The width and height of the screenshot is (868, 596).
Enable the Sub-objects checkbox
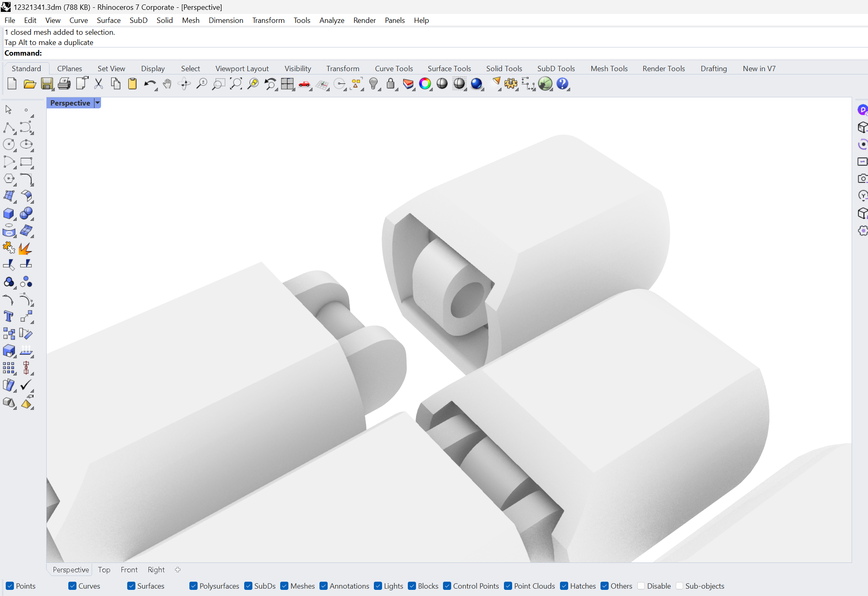click(679, 586)
